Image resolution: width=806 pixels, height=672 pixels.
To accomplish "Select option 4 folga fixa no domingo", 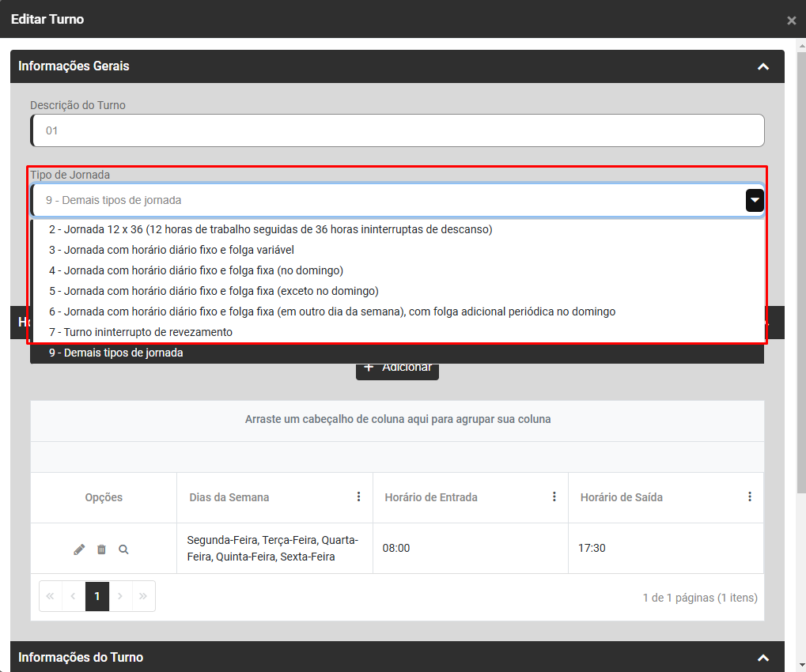I will (195, 270).
